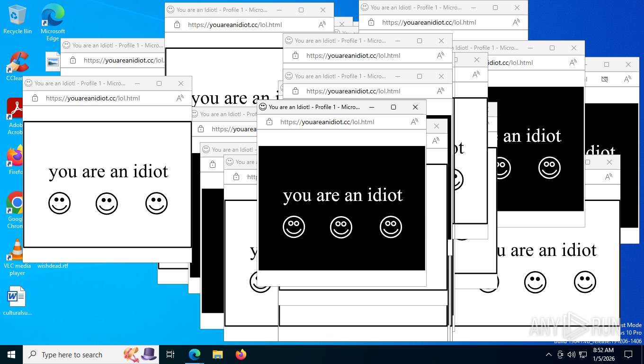Show the calendar from the 8:52 AM clock
Screen dimensions: 644x364
604,355
